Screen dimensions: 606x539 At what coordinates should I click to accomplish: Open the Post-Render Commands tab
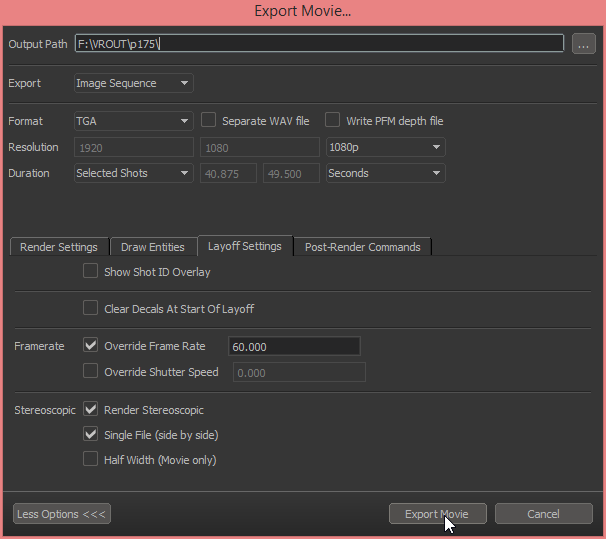pos(362,247)
